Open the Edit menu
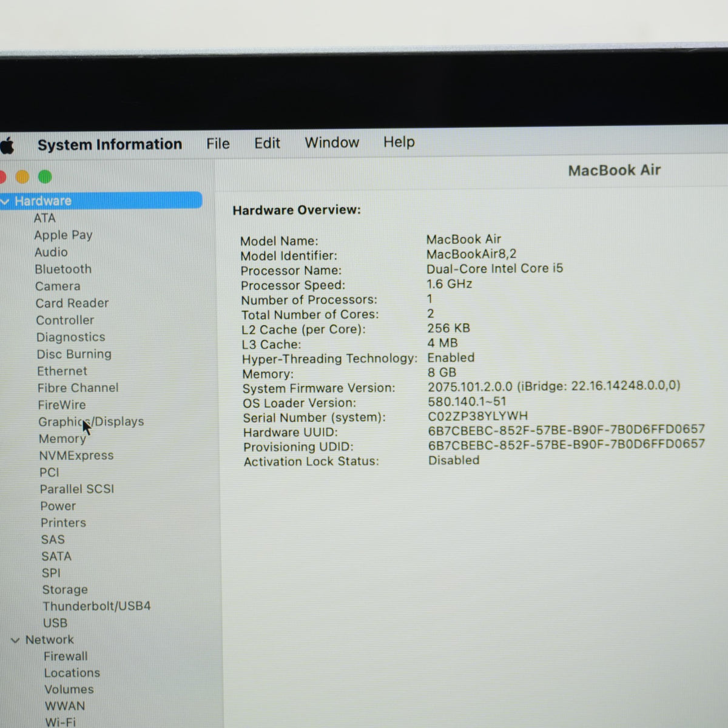This screenshot has height=728, width=728. coord(267,143)
